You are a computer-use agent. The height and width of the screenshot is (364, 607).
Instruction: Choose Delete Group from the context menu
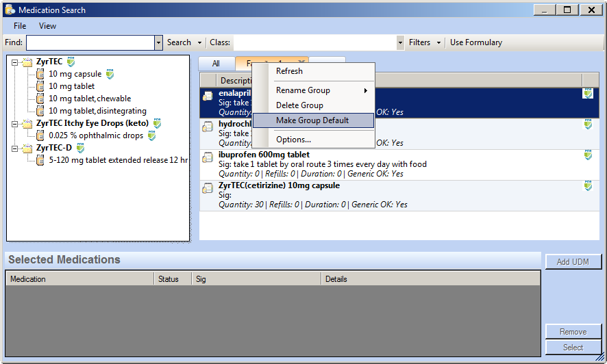pyautogui.click(x=313, y=105)
